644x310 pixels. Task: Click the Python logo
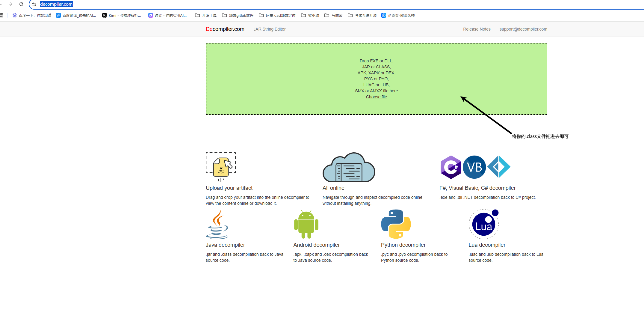(x=396, y=224)
